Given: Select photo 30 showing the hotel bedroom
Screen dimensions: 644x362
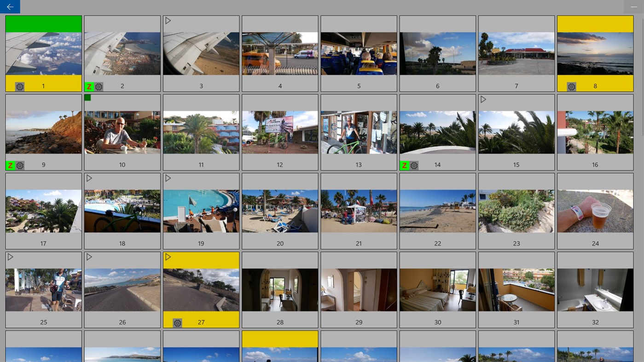Looking at the screenshot, I should [x=437, y=289].
